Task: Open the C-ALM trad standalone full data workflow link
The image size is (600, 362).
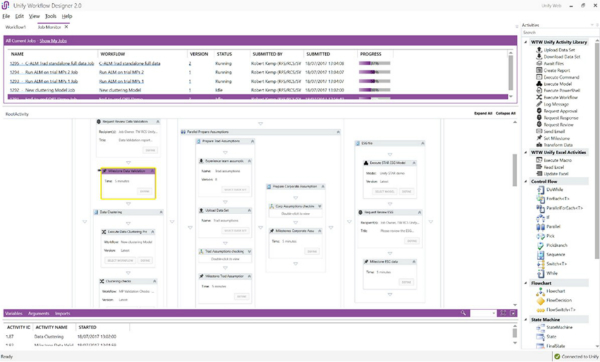Action: [x=130, y=64]
